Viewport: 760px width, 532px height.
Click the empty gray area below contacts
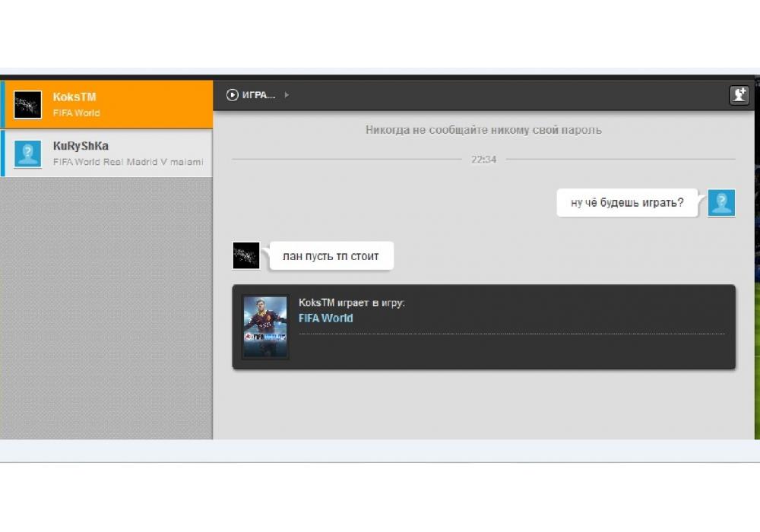pos(106,304)
